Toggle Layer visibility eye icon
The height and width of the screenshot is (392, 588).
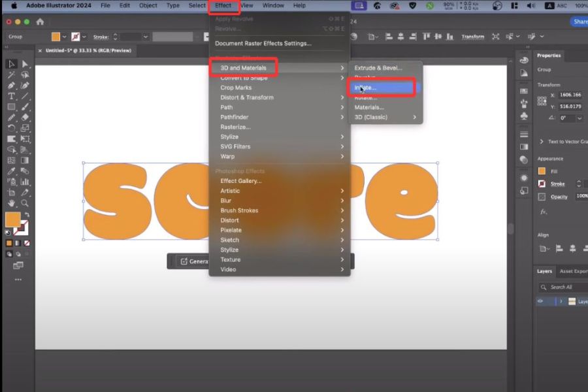tap(540, 301)
